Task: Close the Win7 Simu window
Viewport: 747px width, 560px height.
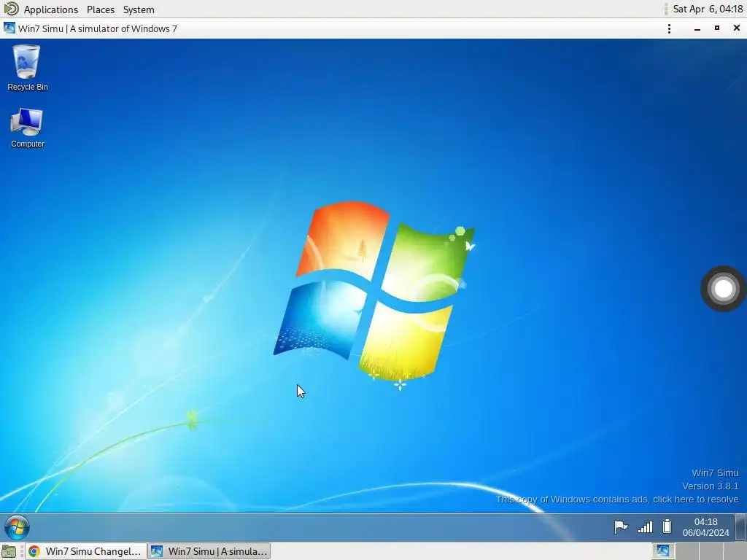Action: pos(737,28)
